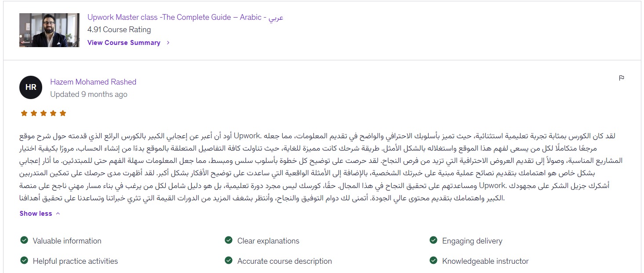This screenshot has width=644, height=273.
Task: Click the five-star rating row
Action: (x=44, y=113)
